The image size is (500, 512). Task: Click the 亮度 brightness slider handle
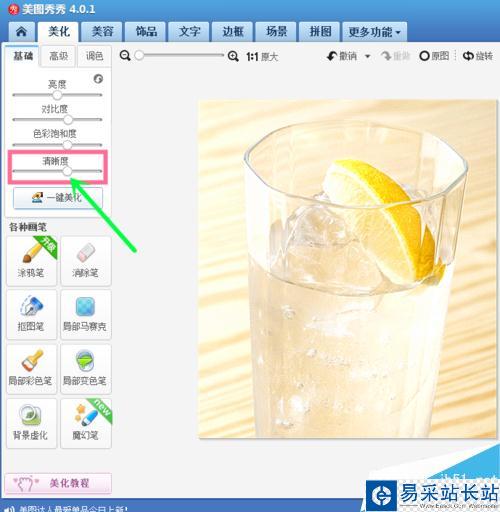pos(57,95)
